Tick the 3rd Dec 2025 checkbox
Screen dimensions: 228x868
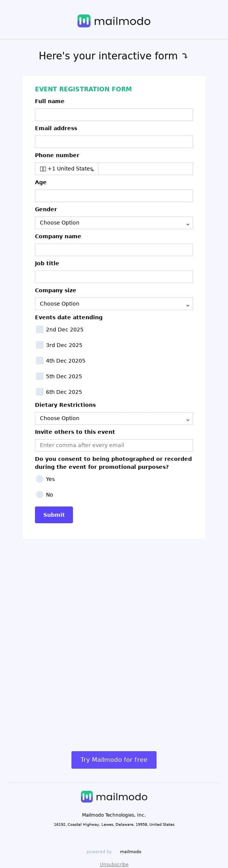(x=40, y=345)
